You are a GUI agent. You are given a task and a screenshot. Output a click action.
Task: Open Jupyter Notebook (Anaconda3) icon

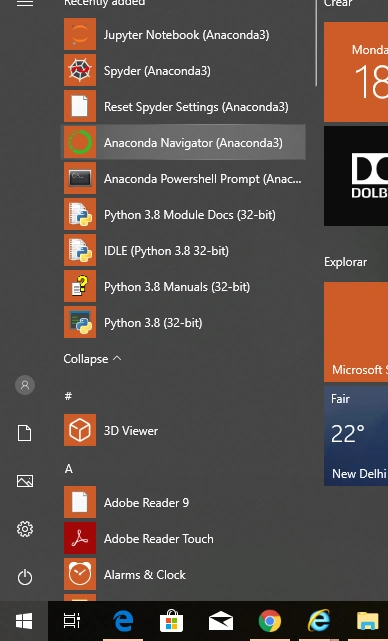tap(80, 34)
